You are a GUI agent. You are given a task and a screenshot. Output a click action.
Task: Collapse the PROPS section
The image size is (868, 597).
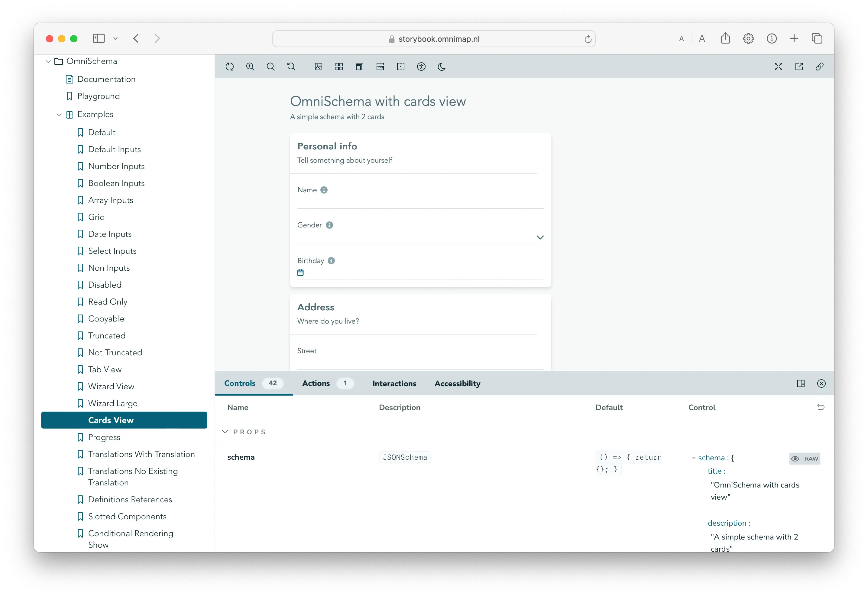point(225,432)
